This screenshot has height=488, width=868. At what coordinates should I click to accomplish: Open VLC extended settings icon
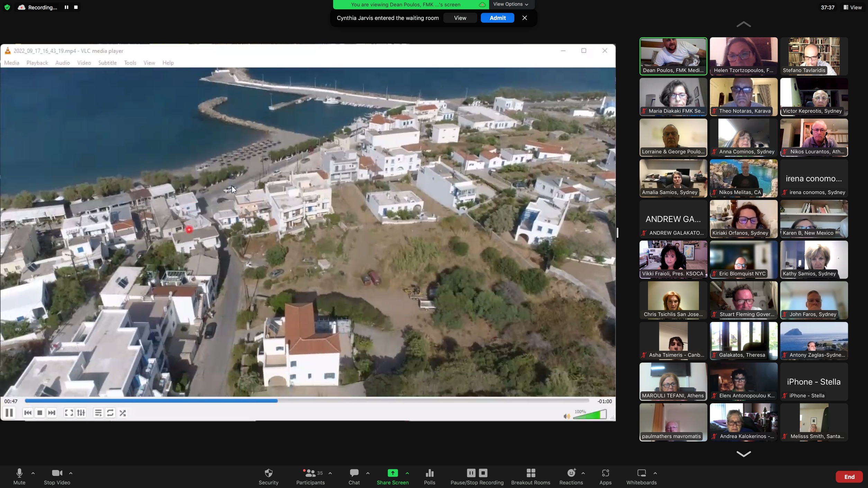click(81, 413)
